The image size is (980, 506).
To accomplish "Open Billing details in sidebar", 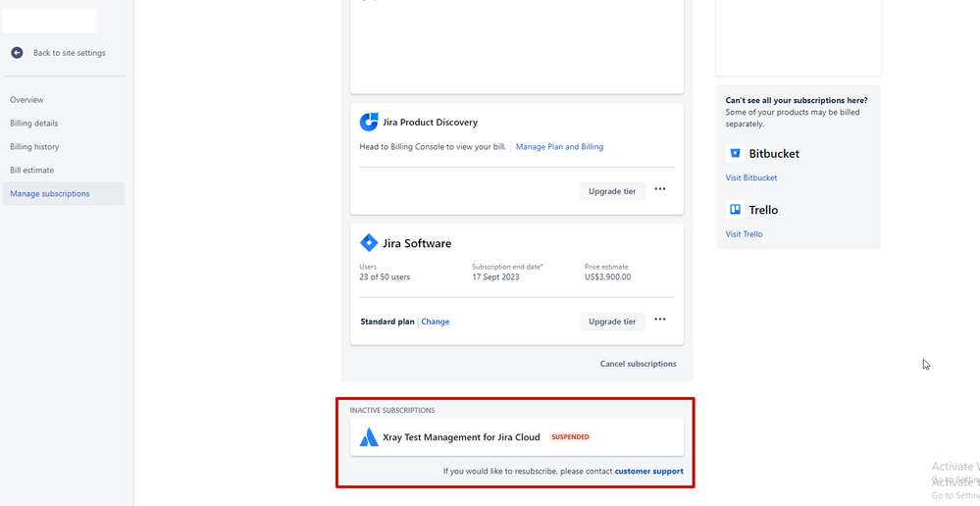I will click(x=33, y=123).
